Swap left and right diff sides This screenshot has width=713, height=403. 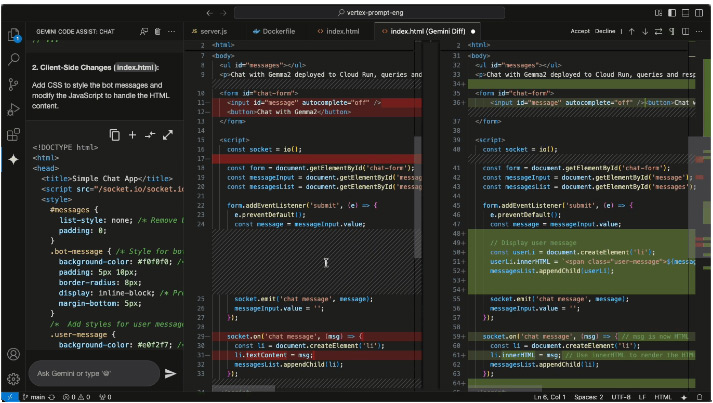pyautogui.click(x=658, y=31)
